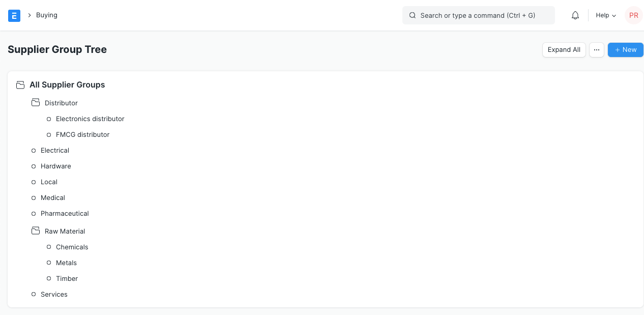Select the Hardware circle node icon
The width and height of the screenshot is (644, 315).
pos(34,166)
